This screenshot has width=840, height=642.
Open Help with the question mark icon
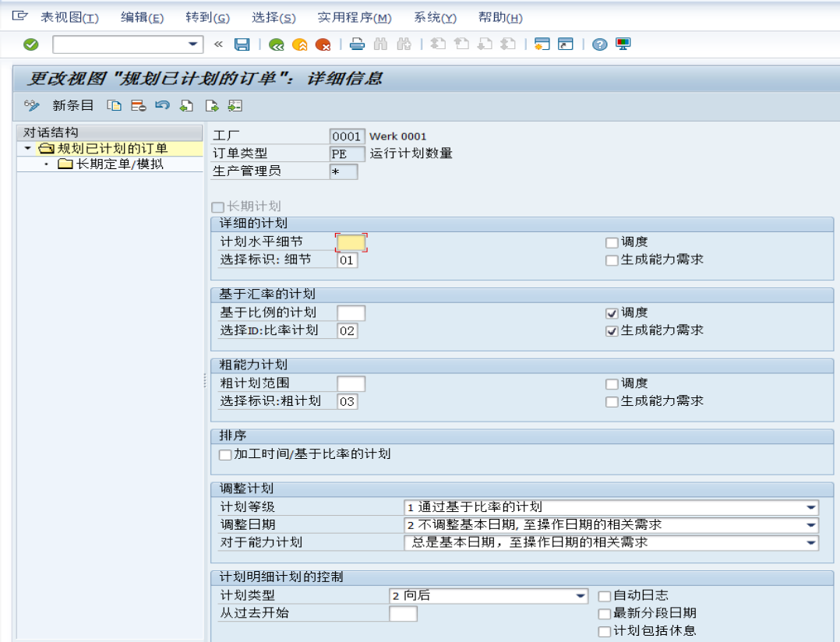click(x=599, y=44)
